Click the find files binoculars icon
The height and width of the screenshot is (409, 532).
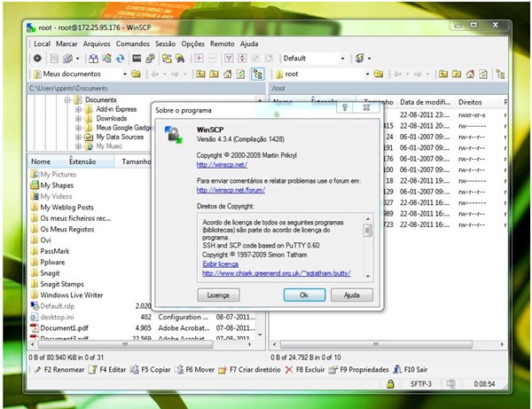180,59
